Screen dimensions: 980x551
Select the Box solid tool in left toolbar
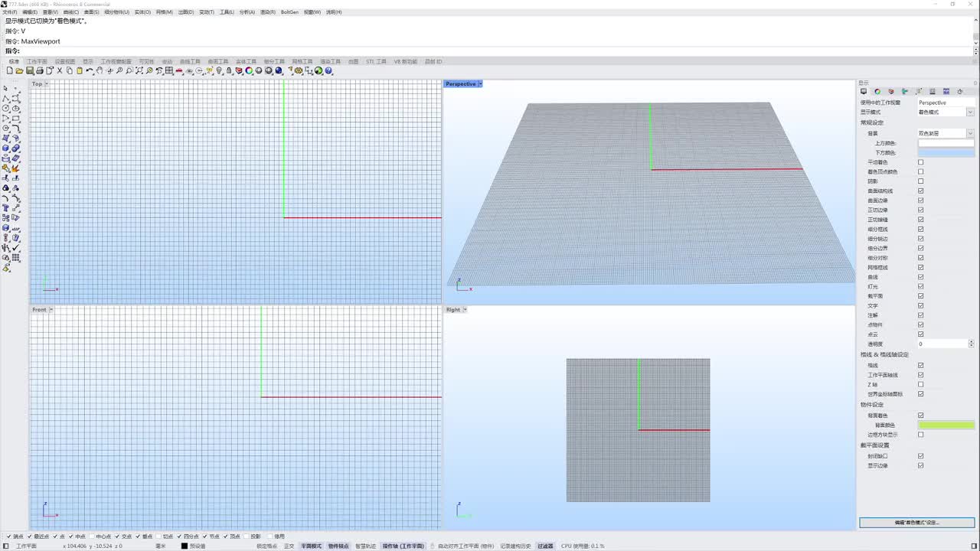tap(5, 148)
